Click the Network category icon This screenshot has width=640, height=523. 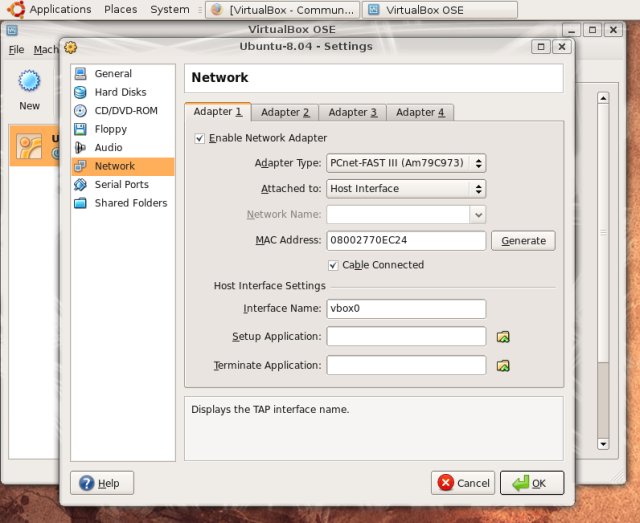[80, 166]
